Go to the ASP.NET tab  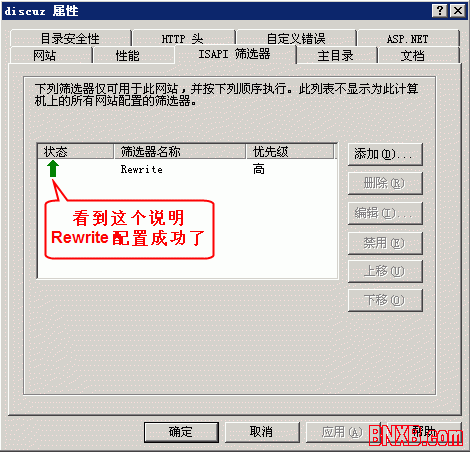click(x=408, y=38)
